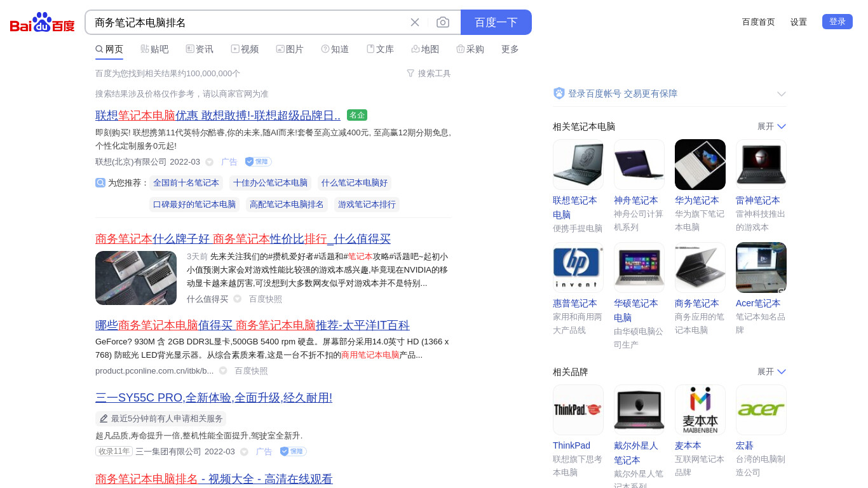Open the 华为笔记本 thumbnail

[700, 165]
